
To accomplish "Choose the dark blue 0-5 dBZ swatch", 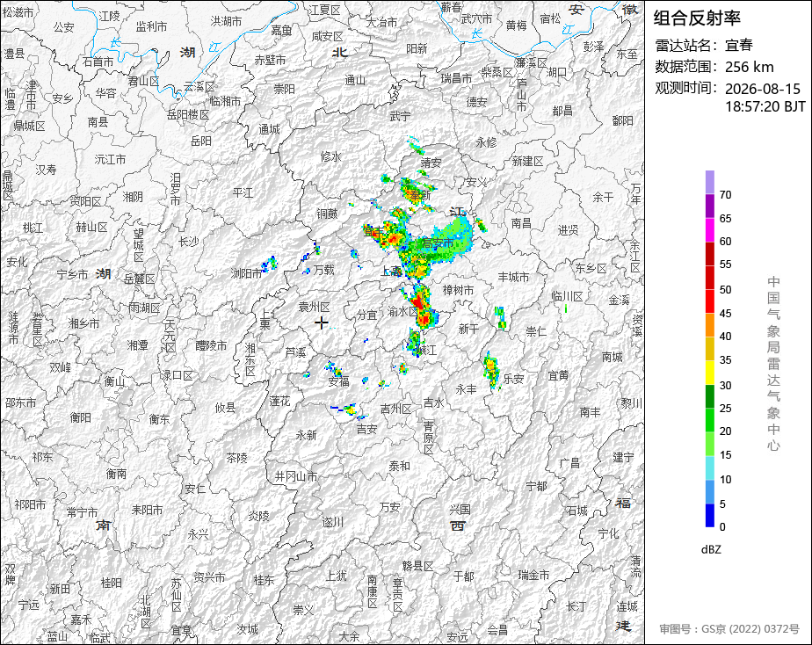I will 709,516.
